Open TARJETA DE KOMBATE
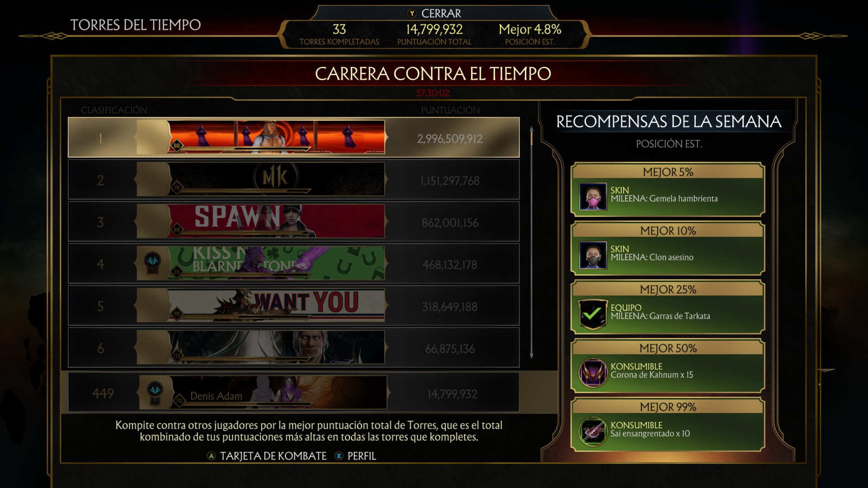868x488 pixels. coord(273,456)
